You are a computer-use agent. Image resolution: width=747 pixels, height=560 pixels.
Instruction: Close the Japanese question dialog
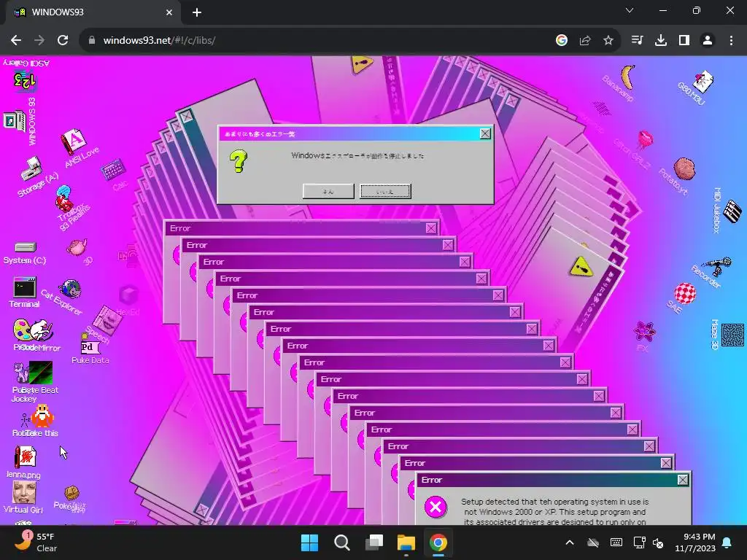pos(485,134)
